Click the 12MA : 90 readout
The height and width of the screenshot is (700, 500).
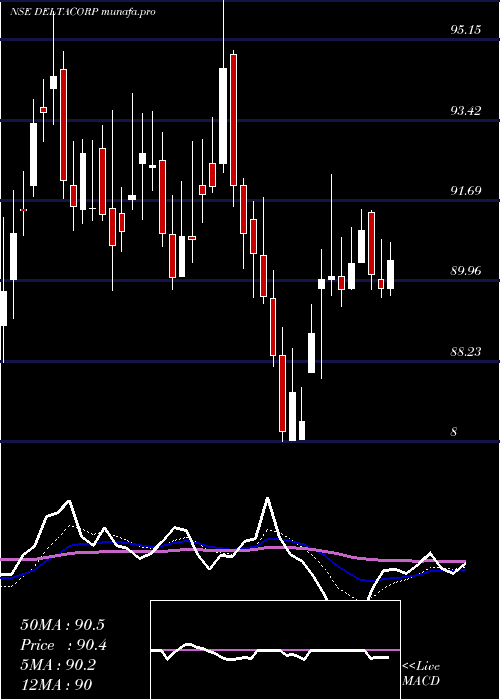(56, 685)
